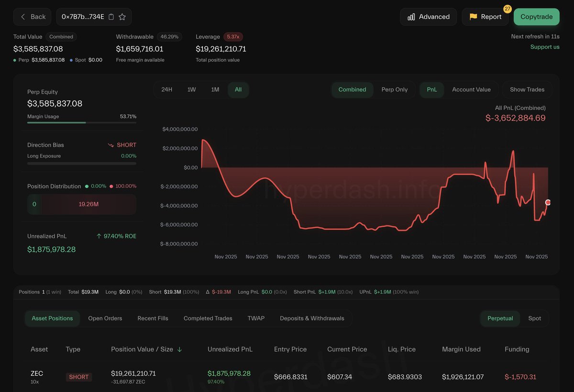The height and width of the screenshot is (392, 574).
Task: Toggle chart to Perp Only
Action: point(394,89)
